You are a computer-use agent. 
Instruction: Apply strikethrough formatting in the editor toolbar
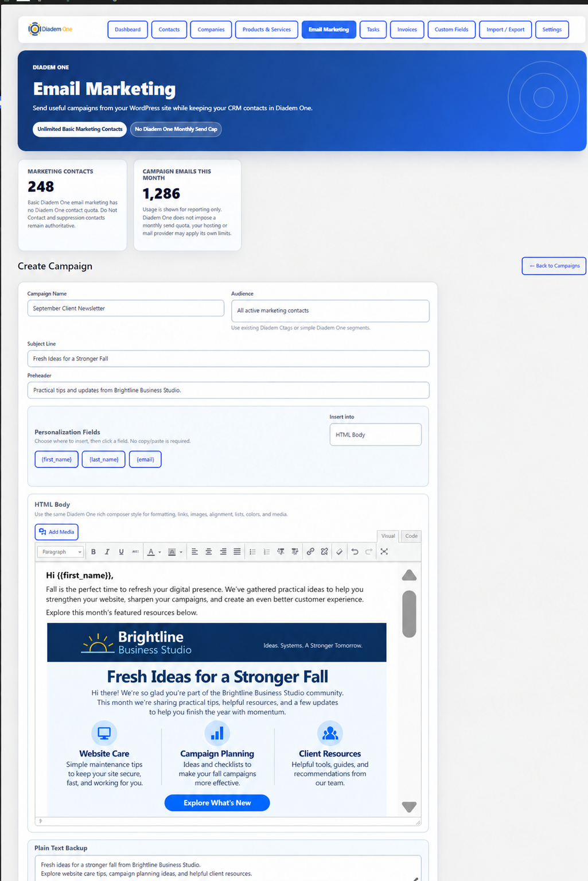pos(135,552)
